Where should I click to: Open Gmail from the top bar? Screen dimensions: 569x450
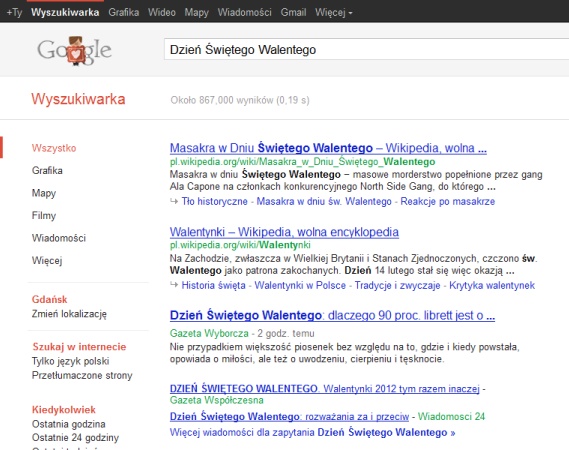(293, 12)
